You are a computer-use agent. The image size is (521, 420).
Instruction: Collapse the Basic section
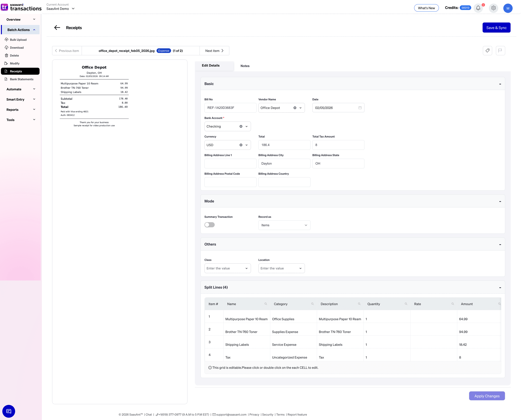pos(500,84)
